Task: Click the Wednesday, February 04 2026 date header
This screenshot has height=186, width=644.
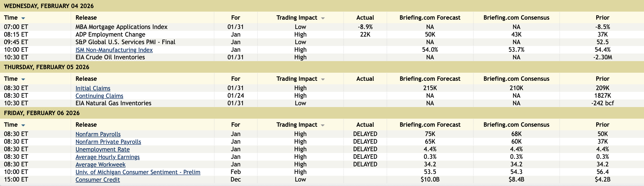Action: (49, 6)
